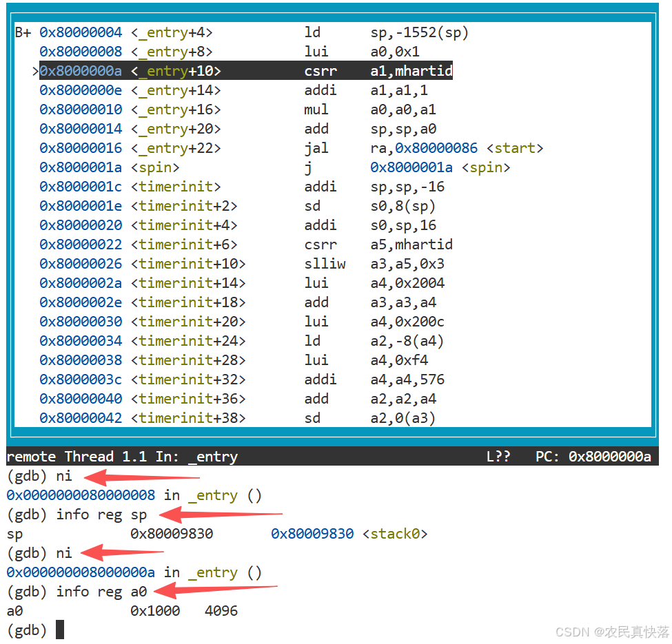This screenshot has width=672, height=644.
Task: Click the 0x1000 value of register a0
Action: click(155, 611)
